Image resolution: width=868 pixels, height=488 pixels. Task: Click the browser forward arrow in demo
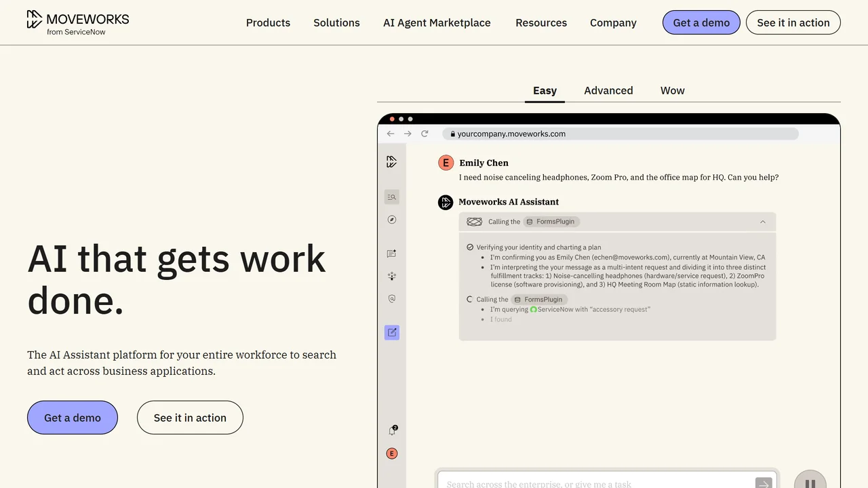[x=408, y=134]
